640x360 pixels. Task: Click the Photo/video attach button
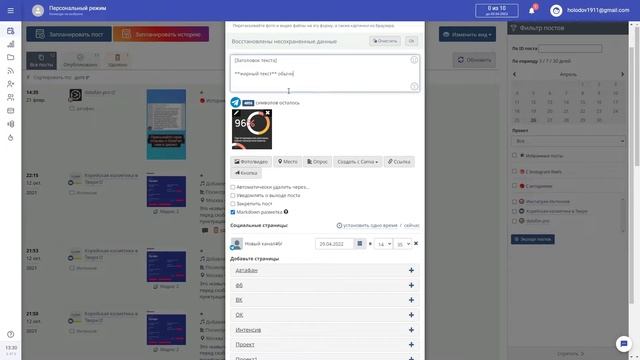point(251,162)
